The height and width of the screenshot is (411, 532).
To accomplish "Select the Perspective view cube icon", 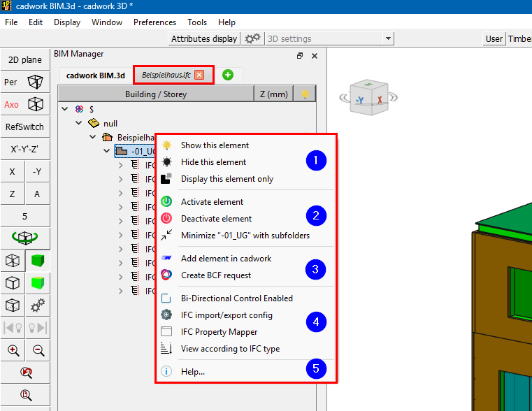I will (x=34, y=82).
